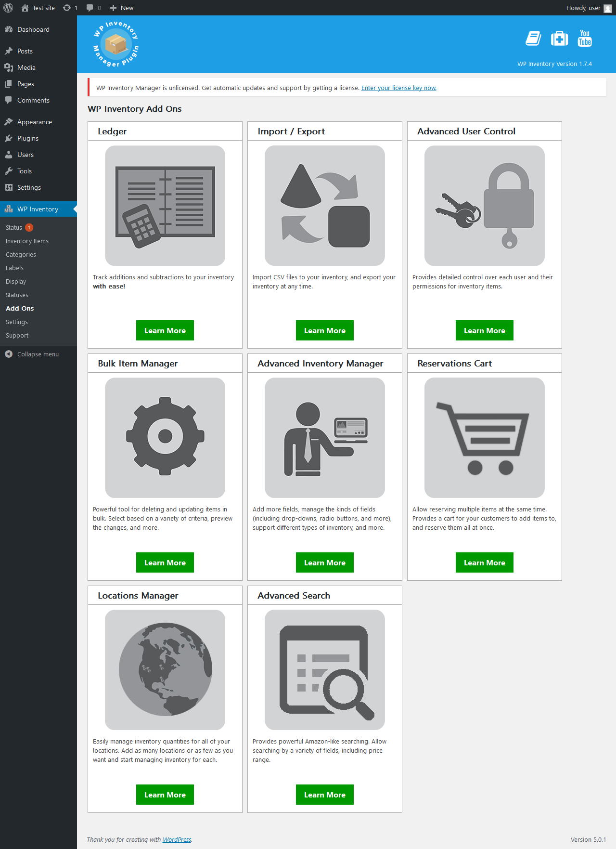Click the Reservations Cart shopping cart image
616x849 pixels.
click(485, 438)
